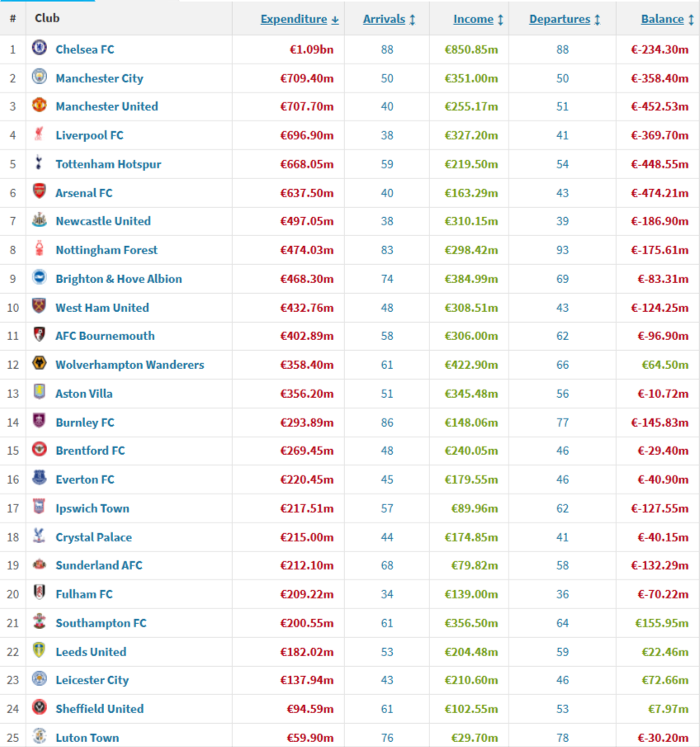Click the AFC Bournemouth club crest
Image resolution: width=700 pixels, height=747 pixels.
[39, 334]
